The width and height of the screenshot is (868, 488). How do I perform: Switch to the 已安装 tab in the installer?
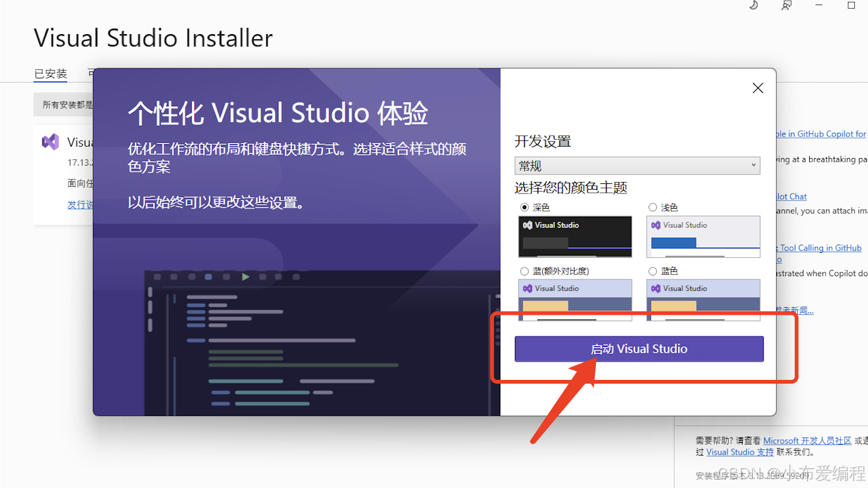[x=51, y=74]
